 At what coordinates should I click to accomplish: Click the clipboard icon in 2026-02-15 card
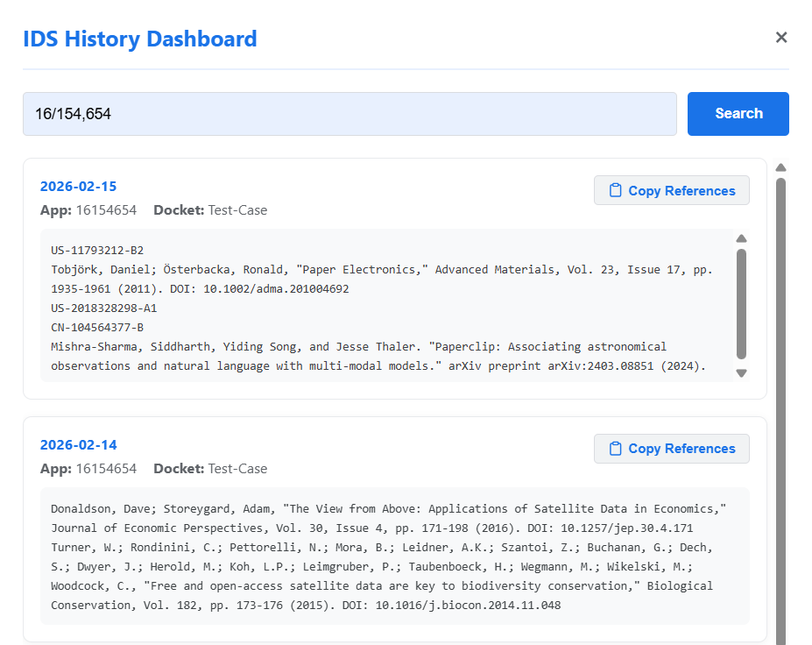point(615,190)
